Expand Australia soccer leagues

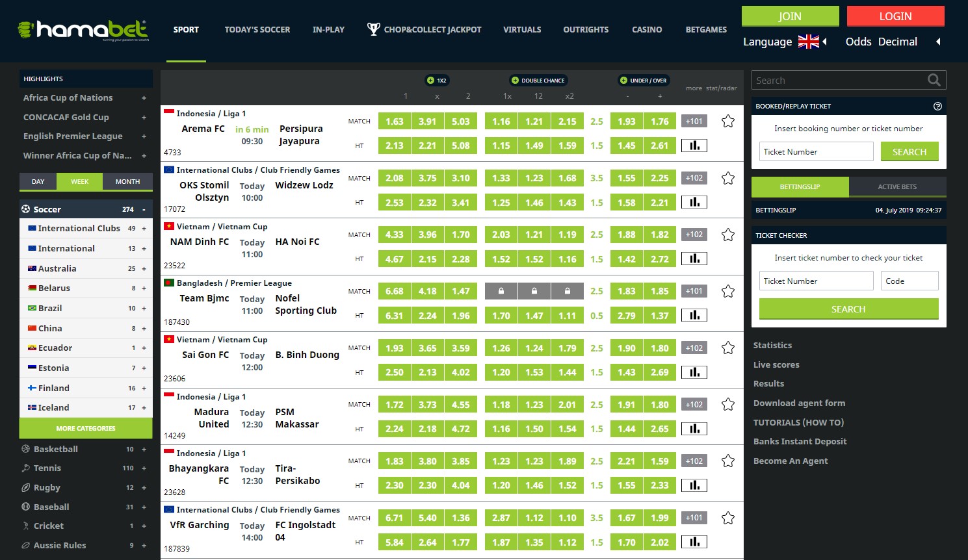(x=144, y=268)
